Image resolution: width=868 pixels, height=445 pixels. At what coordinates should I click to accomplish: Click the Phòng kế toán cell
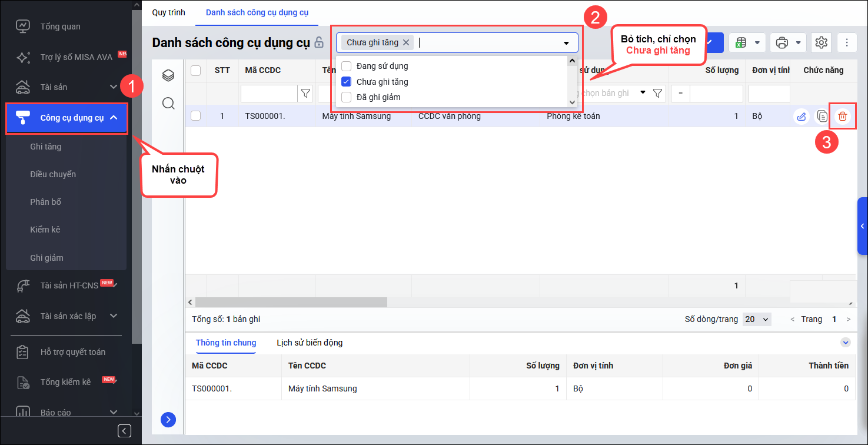[x=604, y=116]
